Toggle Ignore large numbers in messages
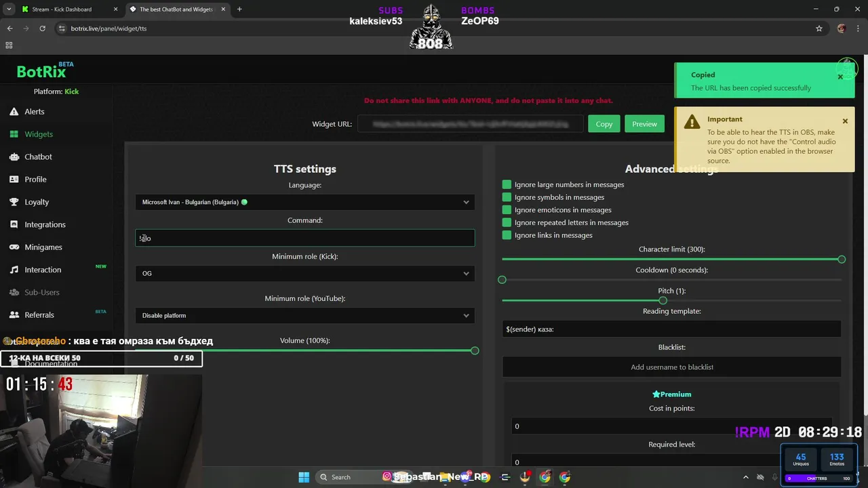This screenshot has height=488, width=868. pos(507,184)
